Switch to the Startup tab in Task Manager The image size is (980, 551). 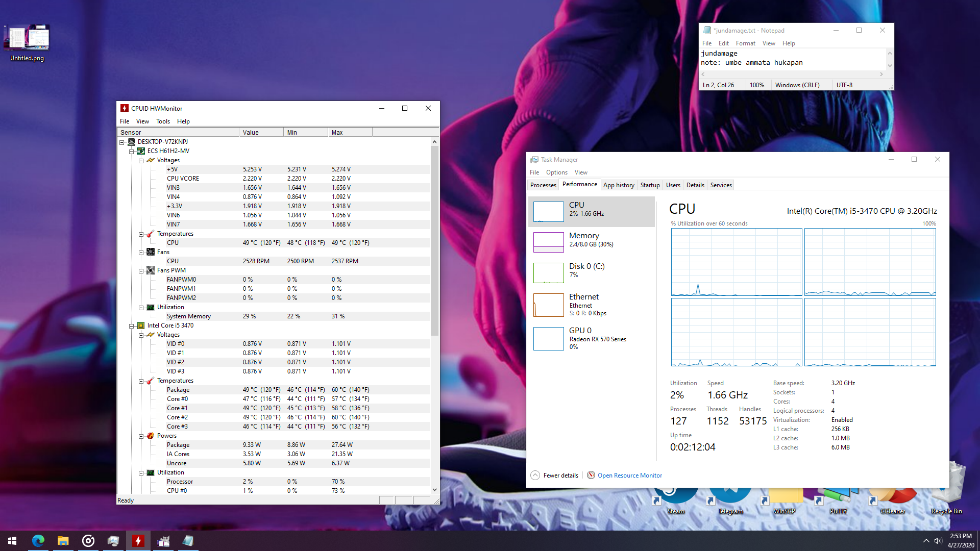coord(650,185)
